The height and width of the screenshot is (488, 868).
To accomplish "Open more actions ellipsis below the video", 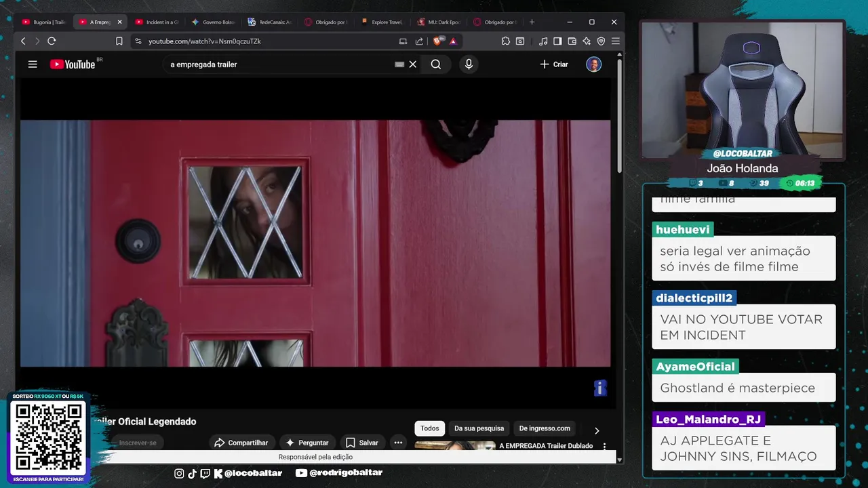I will [398, 443].
